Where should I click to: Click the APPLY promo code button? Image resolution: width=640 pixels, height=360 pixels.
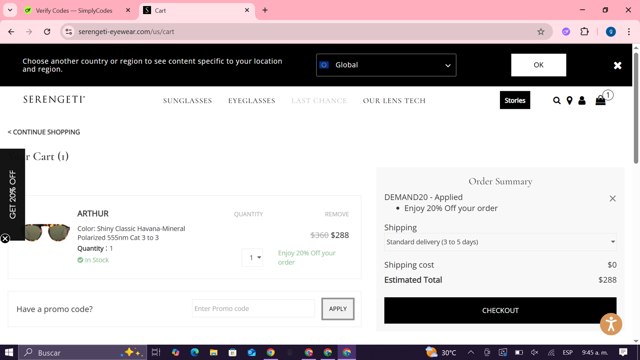tap(338, 309)
